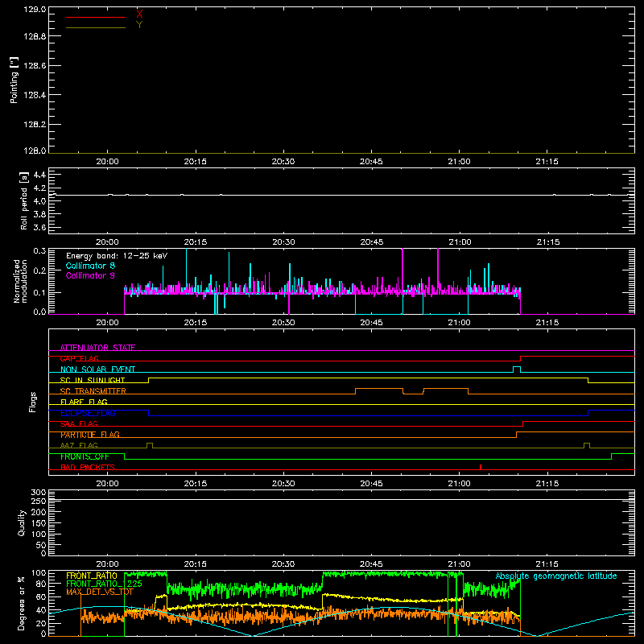This screenshot has height=644, width=644.
Task: Select the cyan "Collimator 8" legend entry
Action: point(90,266)
